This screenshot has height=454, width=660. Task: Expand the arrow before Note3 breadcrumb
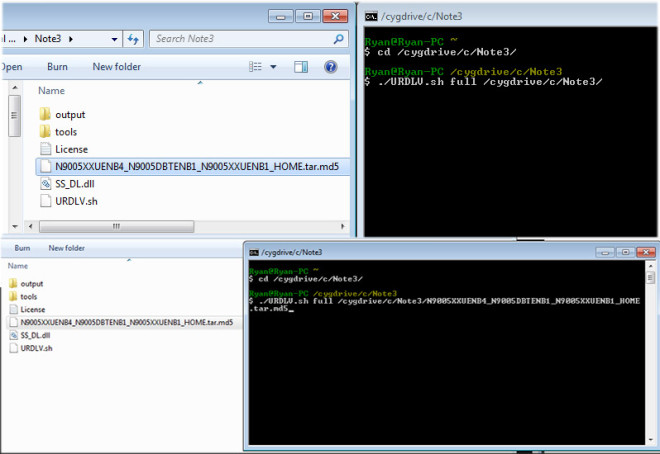pos(25,39)
